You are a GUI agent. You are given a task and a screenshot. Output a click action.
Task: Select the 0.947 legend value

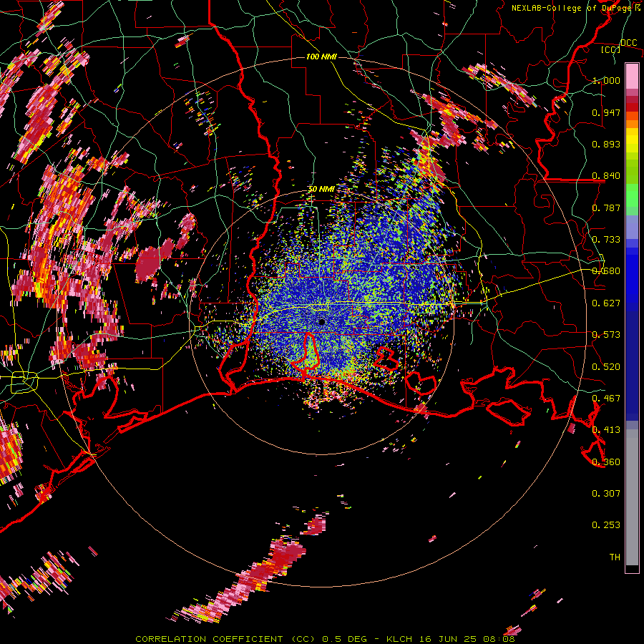click(606, 112)
